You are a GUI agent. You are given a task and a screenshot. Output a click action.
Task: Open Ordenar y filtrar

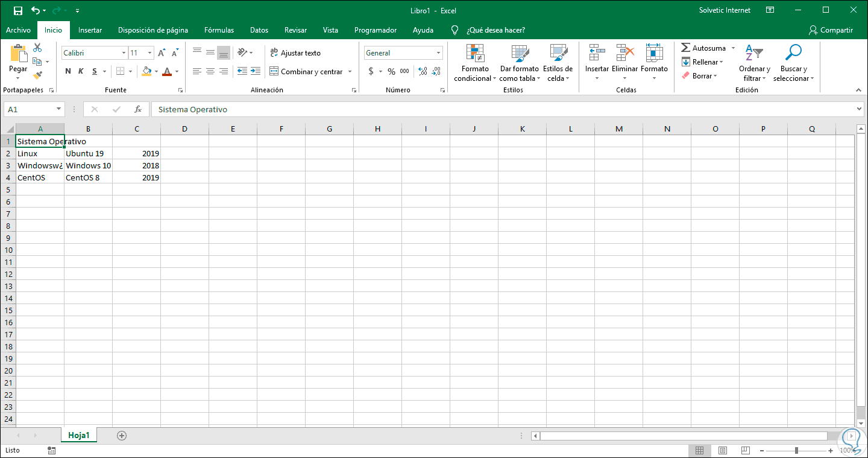tap(755, 63)
